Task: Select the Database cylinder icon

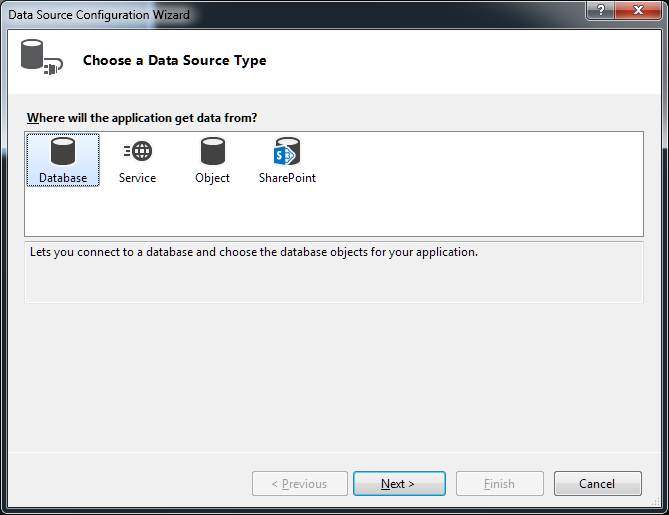Action: (63, 151)
